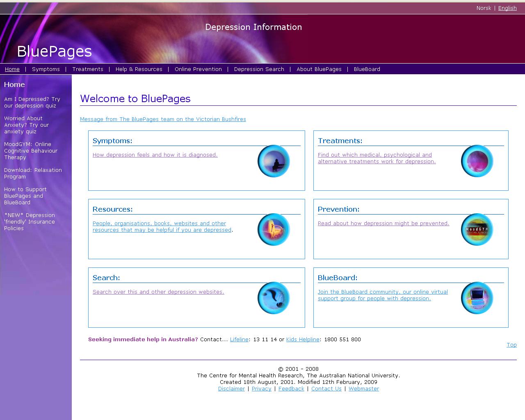The height and width of the screenshot is (420, 525).
Task: Click the Search circular magnifier icon
Action: (274, 298)
